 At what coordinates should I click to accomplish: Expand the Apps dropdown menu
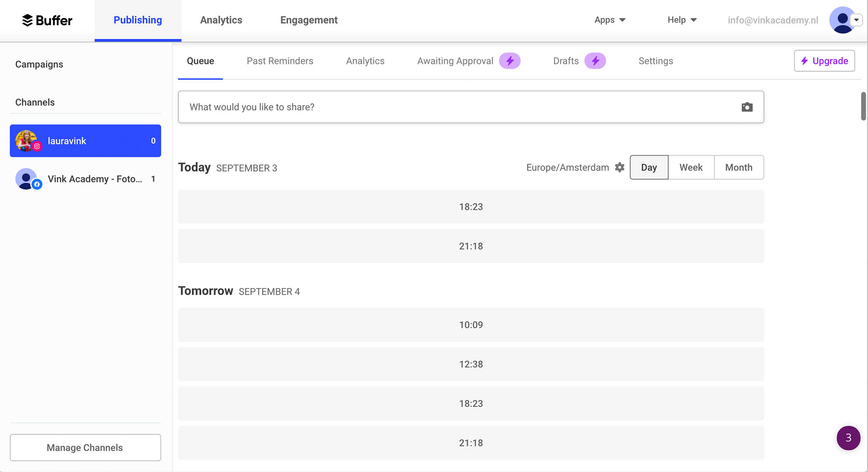tap(610, 20)
